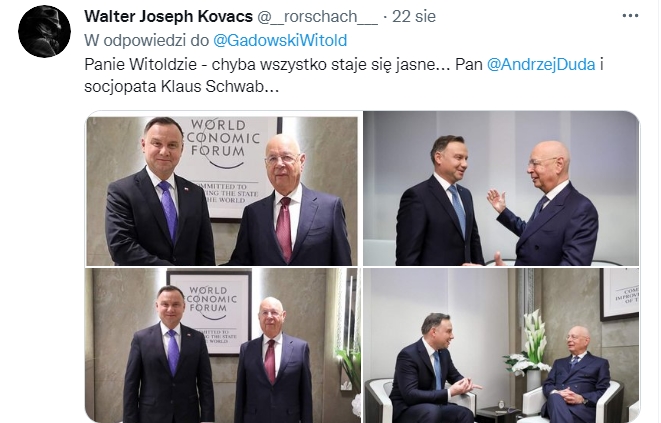Click the World Economic Forum sign, top-left photo
Image resolution: width=661 pixels, height=423 pixels.
coord(224,168)
